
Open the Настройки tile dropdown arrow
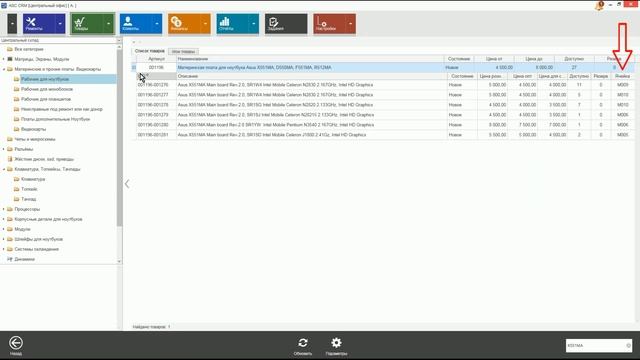[x=351, y=23]
